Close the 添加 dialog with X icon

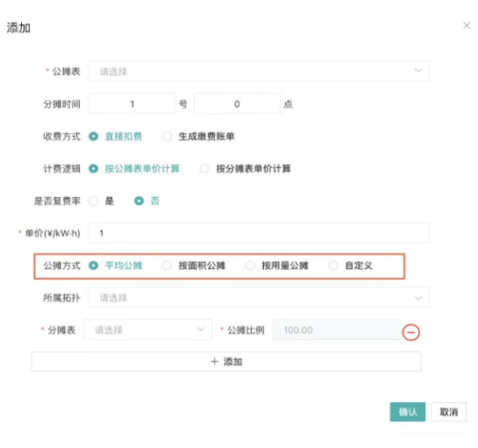pyautogui.click(x=466, y=26)
